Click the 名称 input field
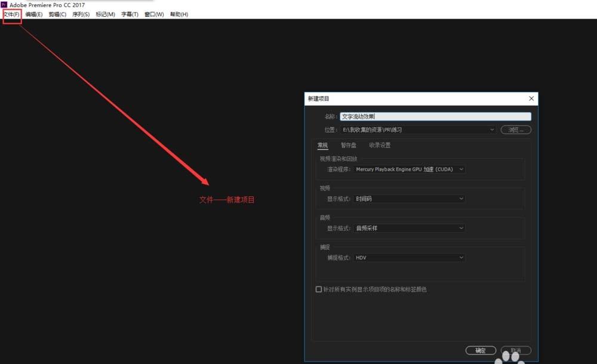 (x=436, y=116)
